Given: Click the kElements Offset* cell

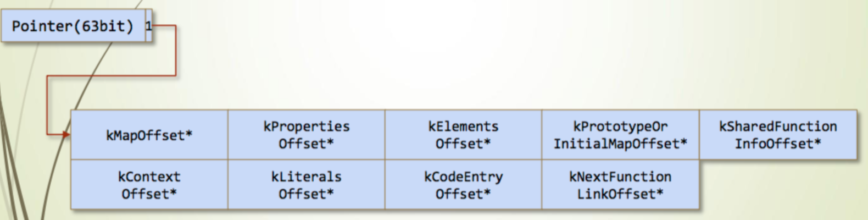Looking at the screenshot, I should click(x=463, y=135).
